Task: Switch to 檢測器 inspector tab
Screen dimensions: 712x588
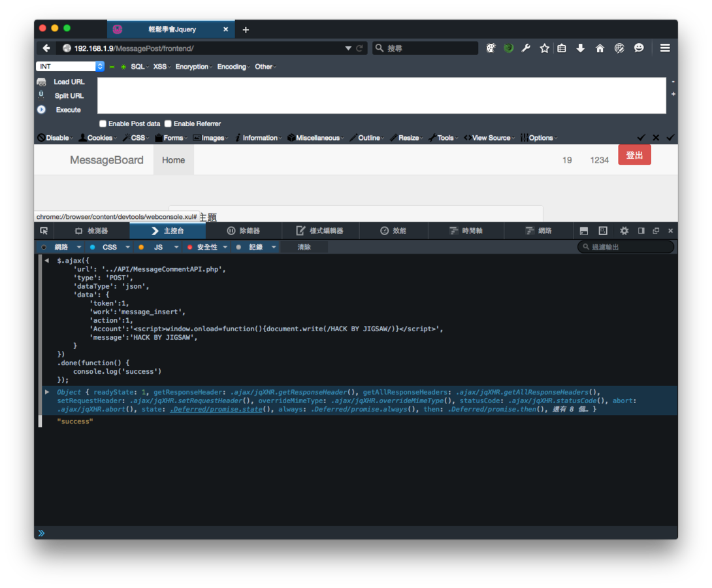Action: pos(91,231)
